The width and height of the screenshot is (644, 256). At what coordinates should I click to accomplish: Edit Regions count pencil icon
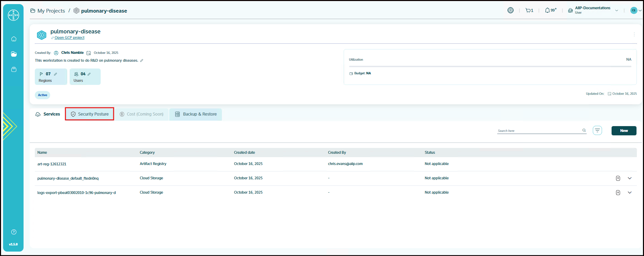coord(55,74)
